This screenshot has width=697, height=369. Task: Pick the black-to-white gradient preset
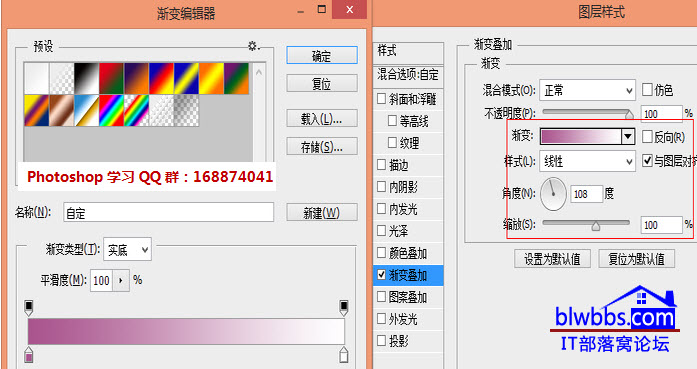(x=87, y=78)
